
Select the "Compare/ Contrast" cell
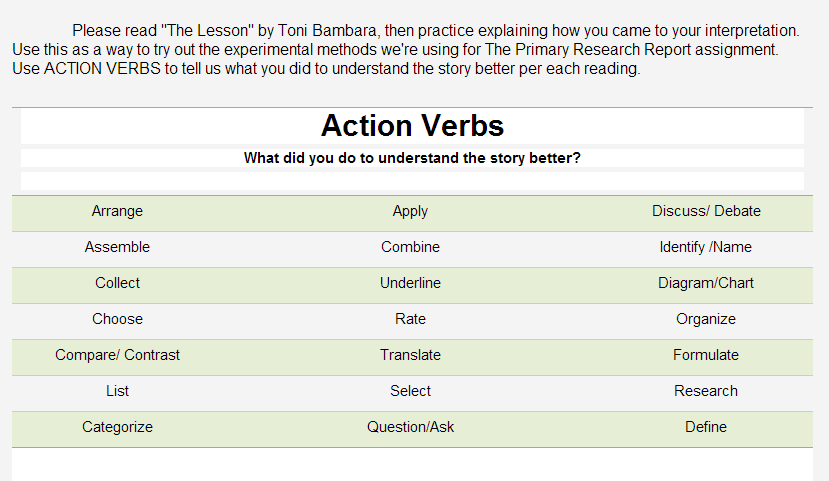117,355
